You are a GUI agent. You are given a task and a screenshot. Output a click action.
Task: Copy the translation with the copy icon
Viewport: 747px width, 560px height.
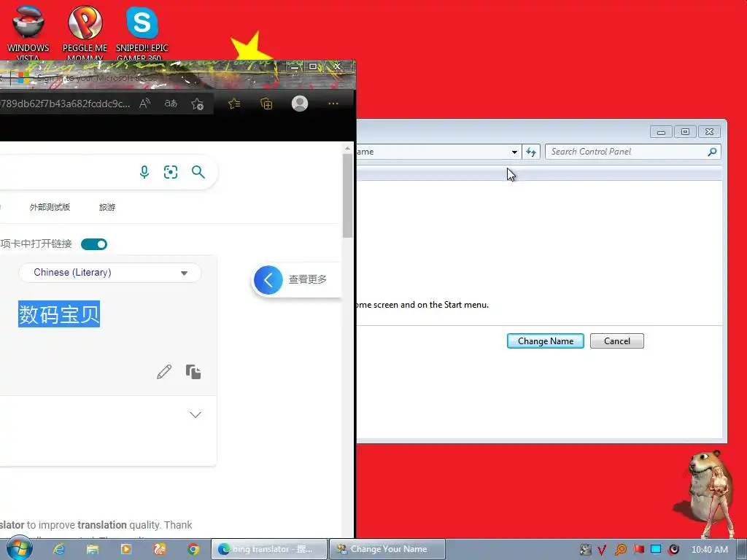[x=193, y=372]
